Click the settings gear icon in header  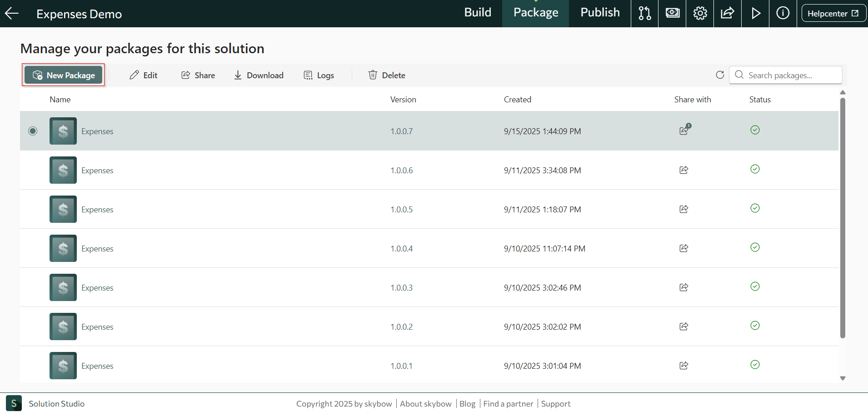[x=700, y=14]
